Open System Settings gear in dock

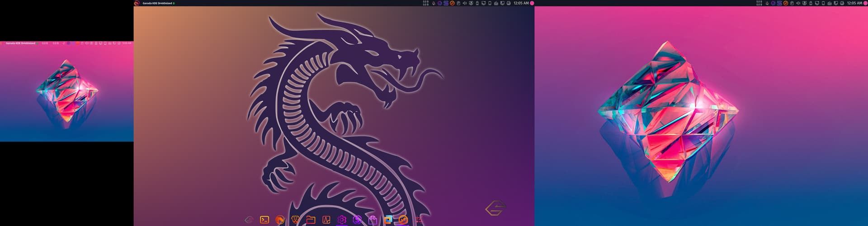coord(342,220)
